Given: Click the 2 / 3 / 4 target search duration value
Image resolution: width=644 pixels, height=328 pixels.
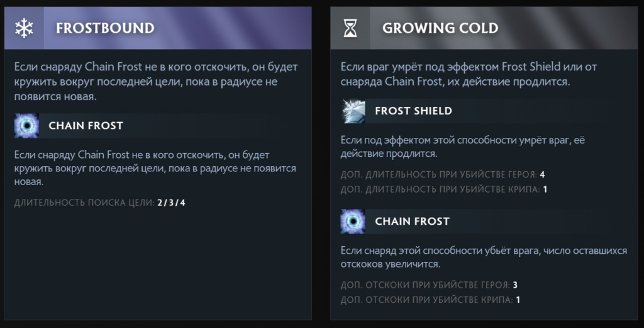Looking at the screenshot, I should click(171, 202).
